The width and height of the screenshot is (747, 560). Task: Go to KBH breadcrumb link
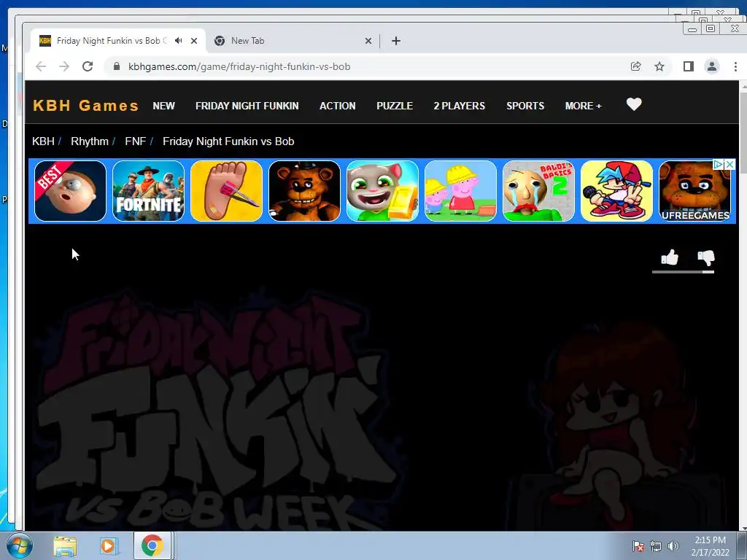pos(43,141)
